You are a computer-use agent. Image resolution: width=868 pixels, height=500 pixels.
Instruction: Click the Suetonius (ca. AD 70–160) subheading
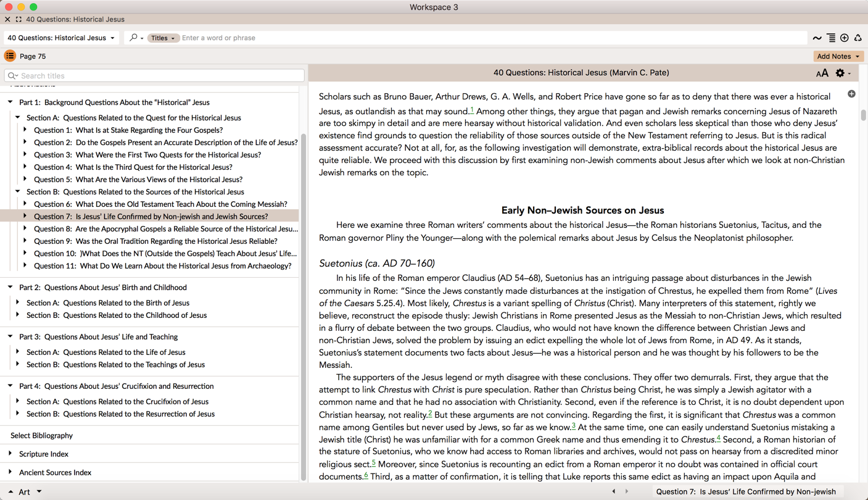(x=377, y=264)
